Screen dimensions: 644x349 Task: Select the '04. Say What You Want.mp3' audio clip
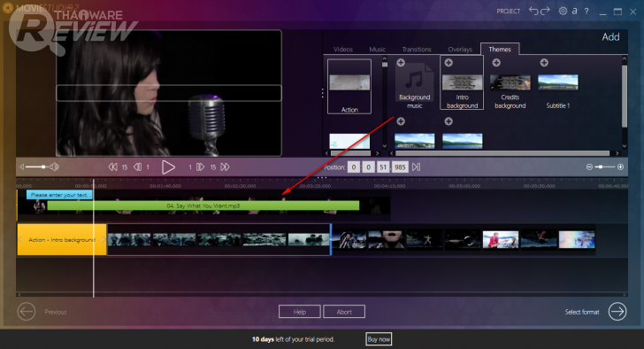tap(203, 206)
